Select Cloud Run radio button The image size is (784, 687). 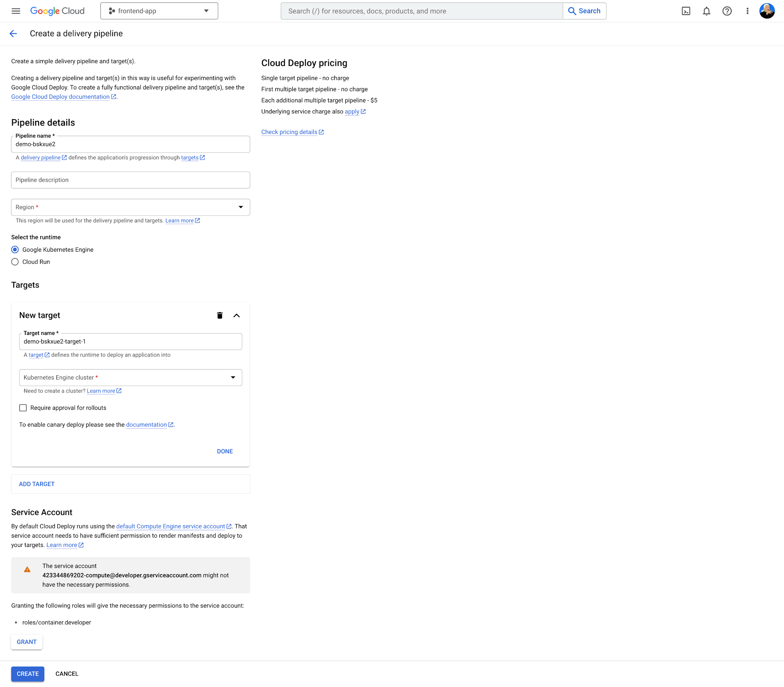15,261
